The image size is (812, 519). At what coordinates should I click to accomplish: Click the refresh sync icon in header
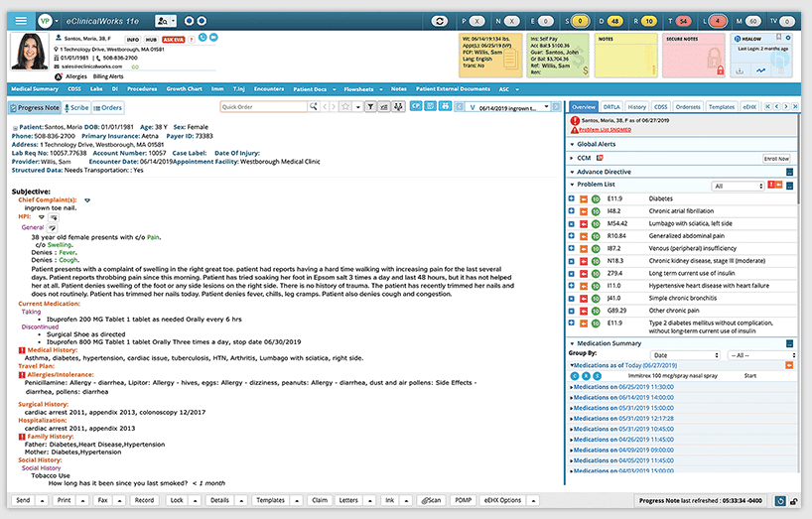[x=440, y=21]
